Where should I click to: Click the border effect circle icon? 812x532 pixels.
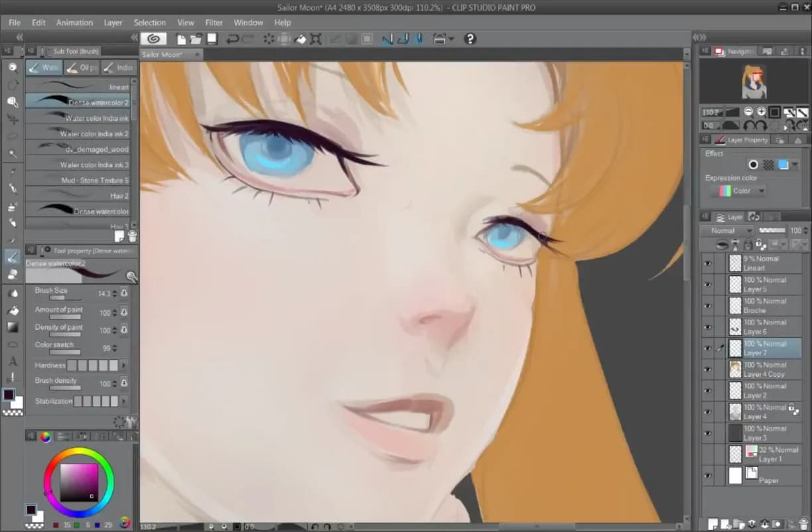click(754, 165)
